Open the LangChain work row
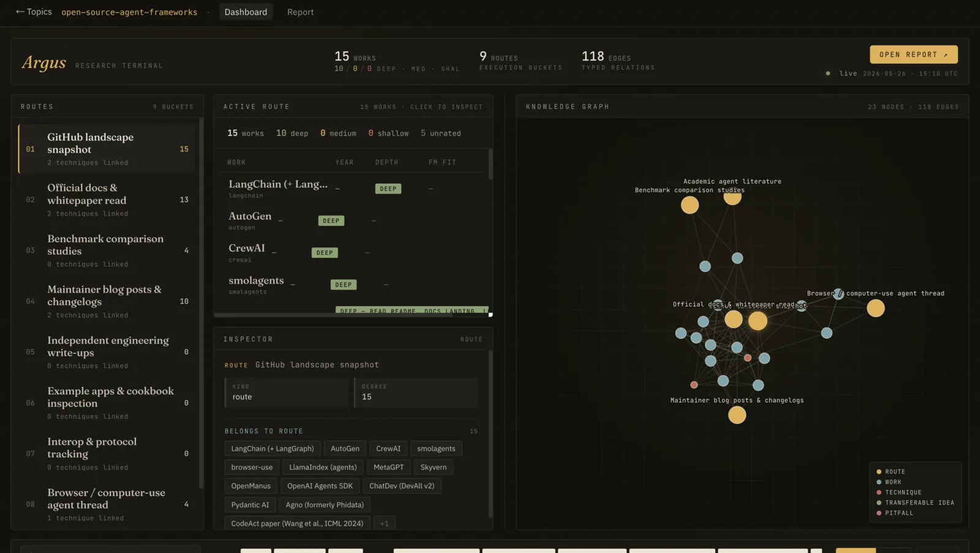This screenshot has width=980, height=553. click(353, 189)
